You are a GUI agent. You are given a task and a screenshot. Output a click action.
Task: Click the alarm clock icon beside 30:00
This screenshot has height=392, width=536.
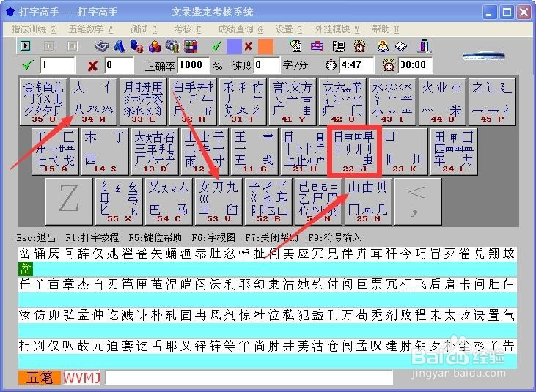[x=389, y=65]
